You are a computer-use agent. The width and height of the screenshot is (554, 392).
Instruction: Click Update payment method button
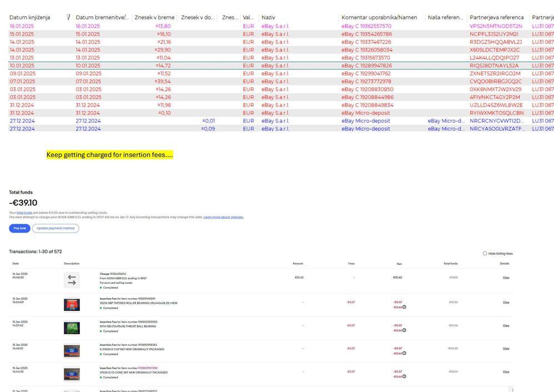(56, 228)
